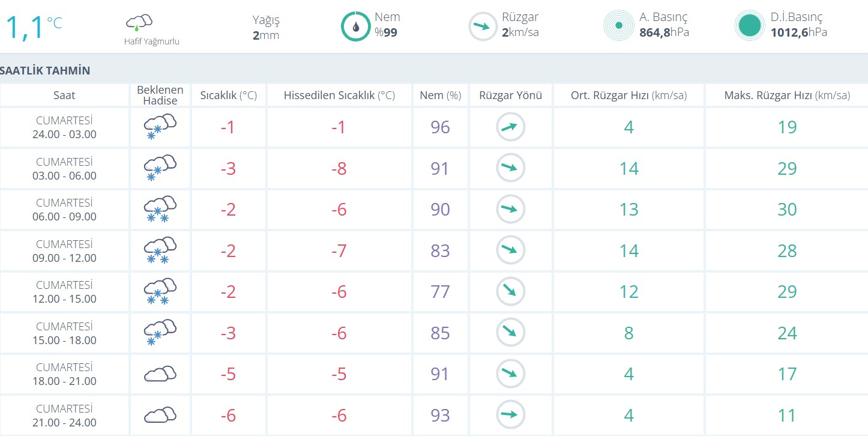Click the A. Basınç pressure rings icon
Screen dimensions: 868x436
[618, 26]
